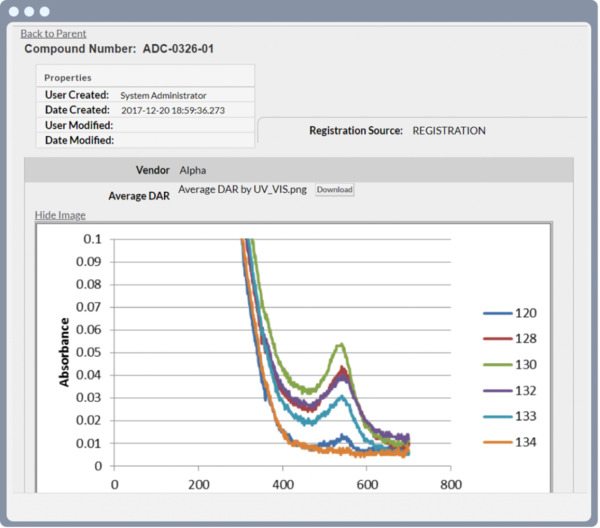Download the Average DAR by UV_VIS.png file
The height and width of the screenshot is (528, 600).
click(x=335, y=189)
